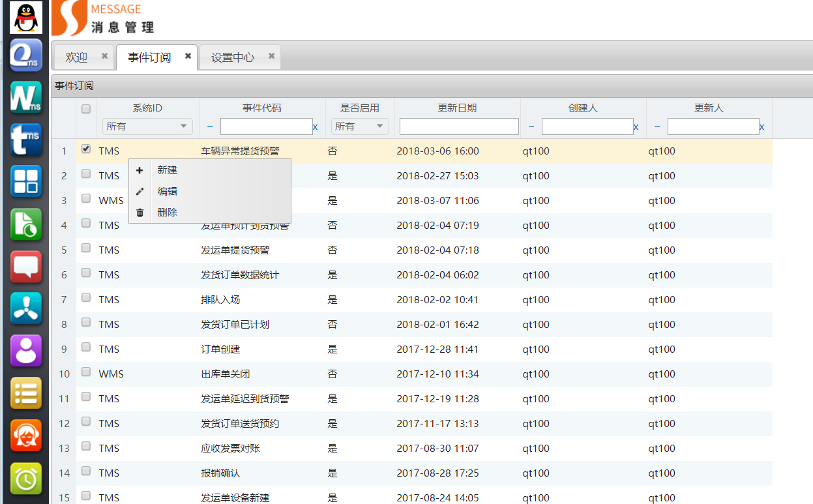Expand the 系统ID filter dropdown
This screenshot has height=504, width=813.
tap(147, 126)
